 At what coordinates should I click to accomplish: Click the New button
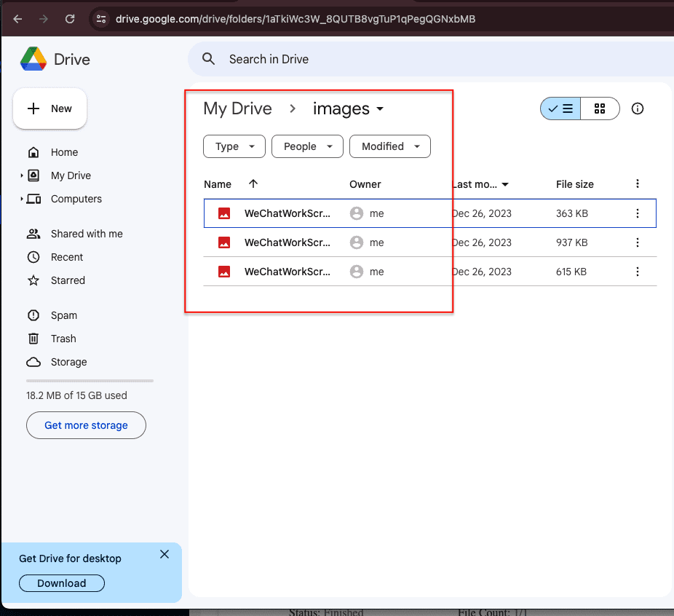pyautogui.click(x=50, y=108)
